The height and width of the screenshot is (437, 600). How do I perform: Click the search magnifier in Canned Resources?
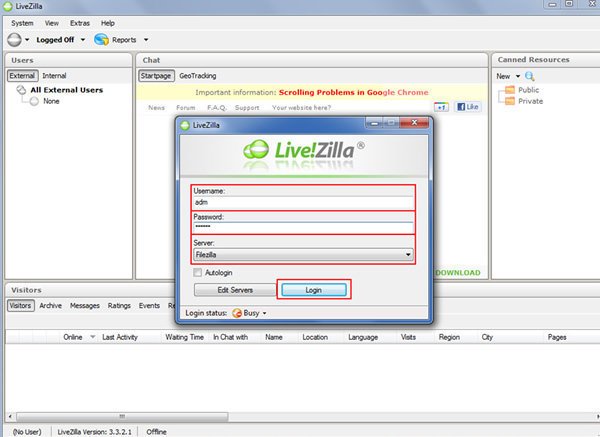coord(530,76)
